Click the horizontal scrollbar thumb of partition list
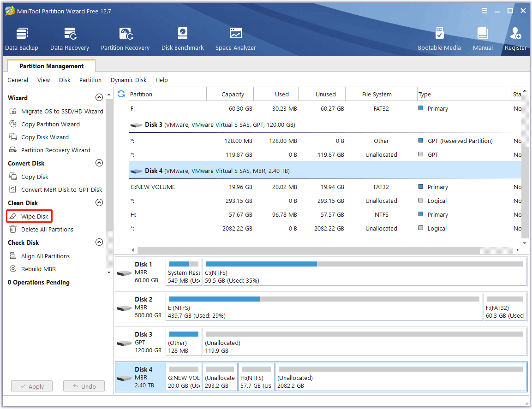532x409 pixels. [x=309, y=250]
